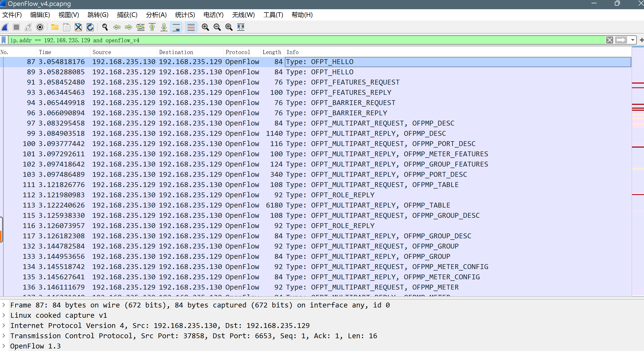Image resolution: width=644 pixels, height=360 pixels.
Task: Select packet 99 OFPMP_DESC reply row
Action: tap(316, 133)
